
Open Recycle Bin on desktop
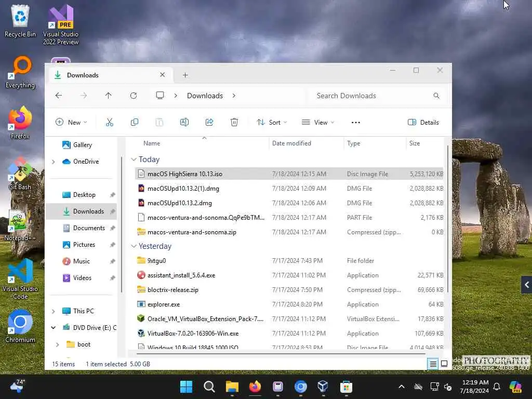pyautogui.click(x=20, y=21)
